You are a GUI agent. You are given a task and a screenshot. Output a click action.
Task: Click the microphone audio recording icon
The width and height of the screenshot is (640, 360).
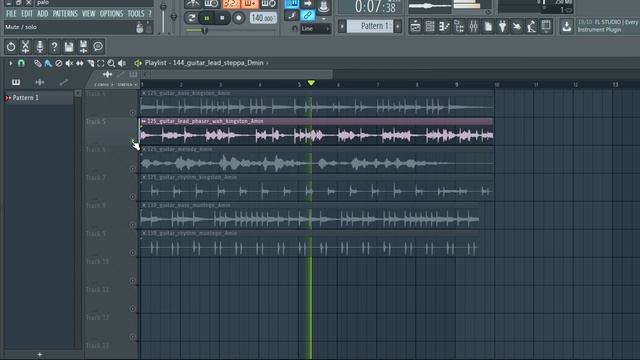point(40,47)
